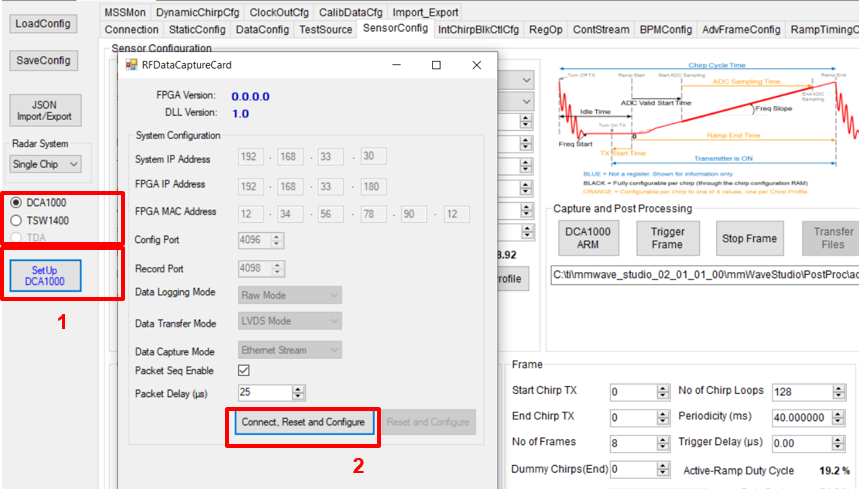Expand the Data Transfer Mode dropdown
The height and width of the screenshot is (491, 859).
point(290,321)
